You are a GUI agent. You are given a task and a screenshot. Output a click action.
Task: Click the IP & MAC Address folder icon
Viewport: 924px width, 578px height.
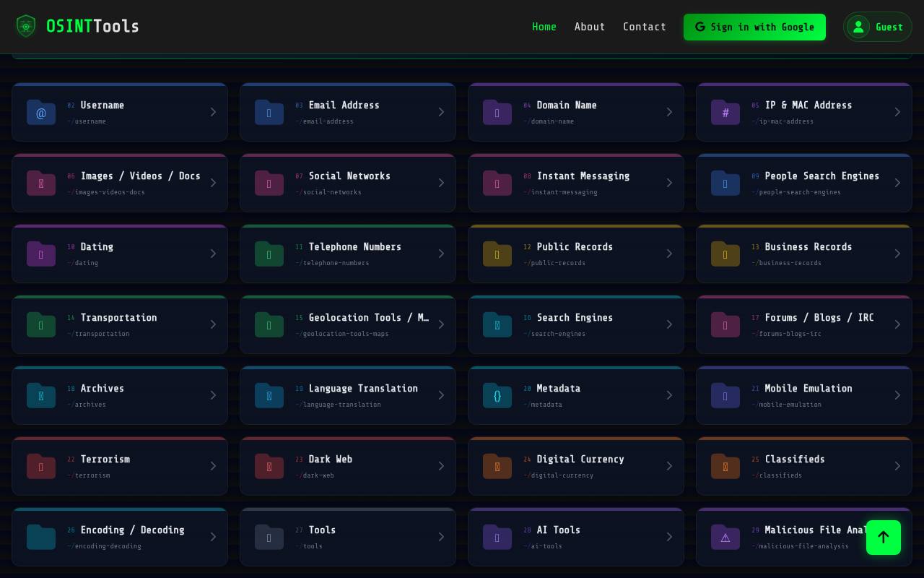[x=725, y=112]
